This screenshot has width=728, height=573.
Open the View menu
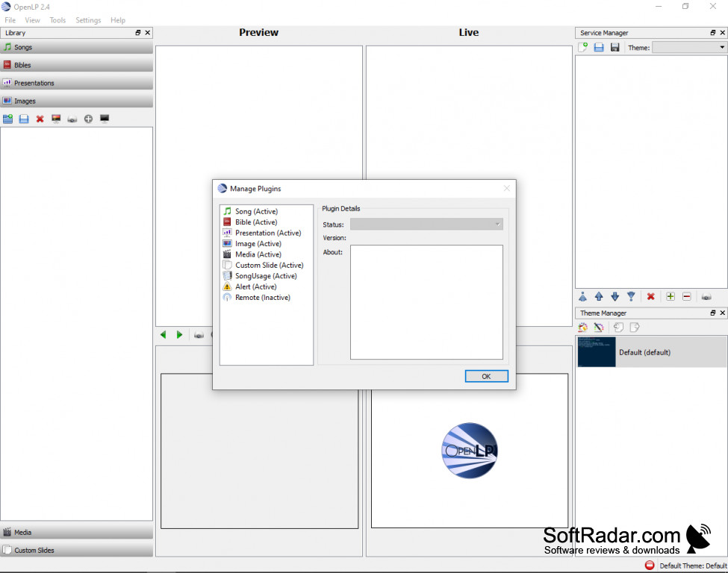33,20
